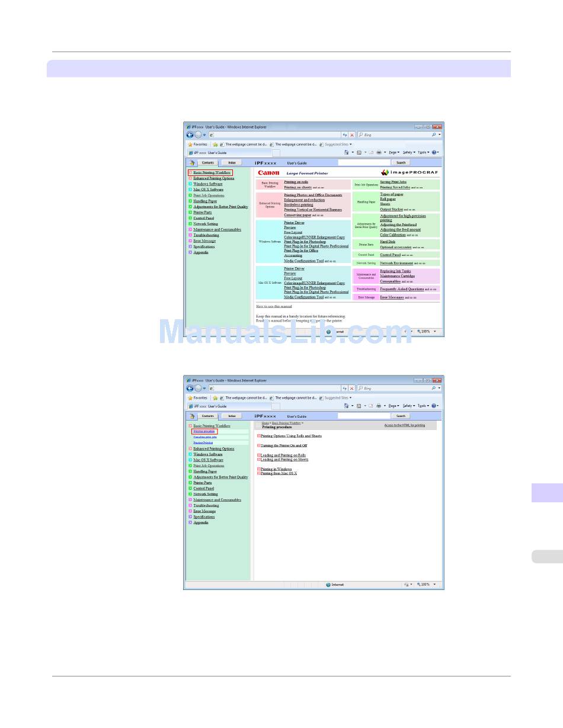
Task: Open the Tools dropdown in the lower window
Action: [423, 406]
